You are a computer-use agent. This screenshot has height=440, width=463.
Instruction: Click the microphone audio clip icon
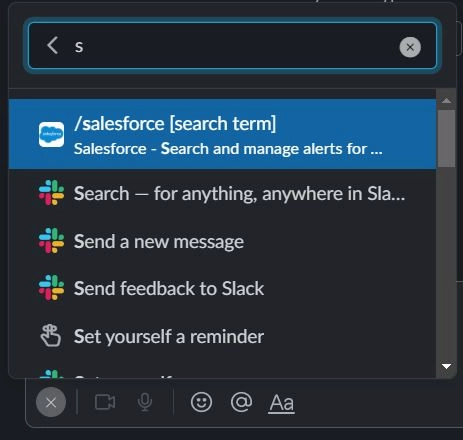pyautogui.click(x=145, y=402)
